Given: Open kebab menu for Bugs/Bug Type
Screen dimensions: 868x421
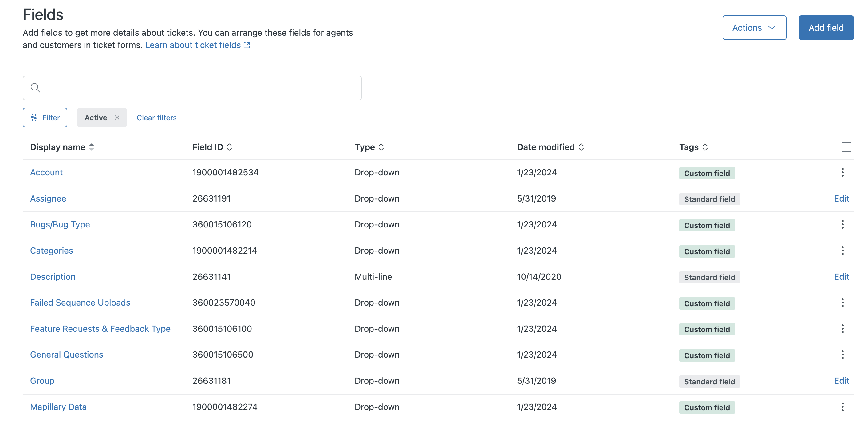Looking at the screenshot, I should click(x=842, y=224).
